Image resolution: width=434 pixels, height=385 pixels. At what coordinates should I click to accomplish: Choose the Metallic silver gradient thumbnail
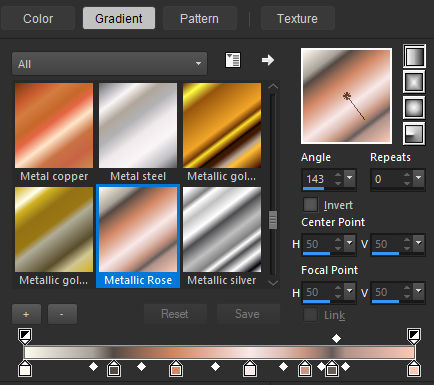pos(222,229)
